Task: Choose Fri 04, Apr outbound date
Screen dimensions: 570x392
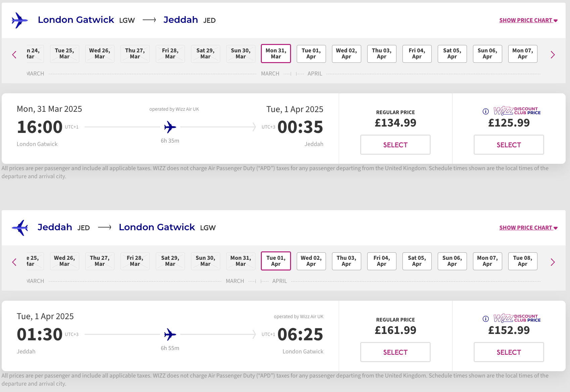Action: point(417,54)
